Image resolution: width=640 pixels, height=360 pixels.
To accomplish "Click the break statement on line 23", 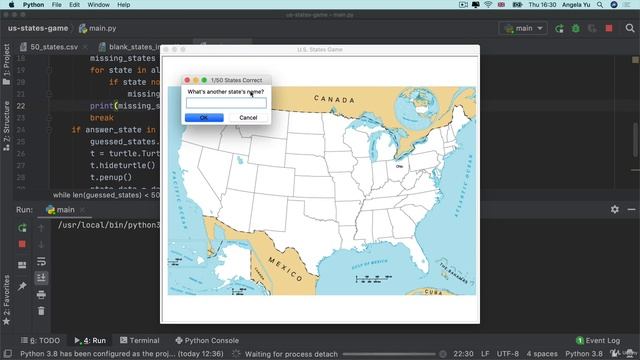I will tap(102, 118).
